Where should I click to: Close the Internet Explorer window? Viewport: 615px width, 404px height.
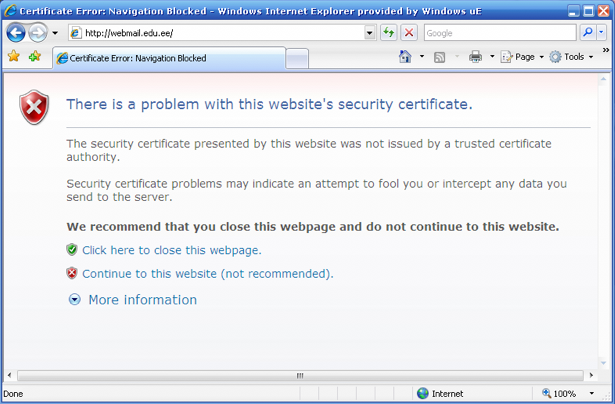coord(604,11)
